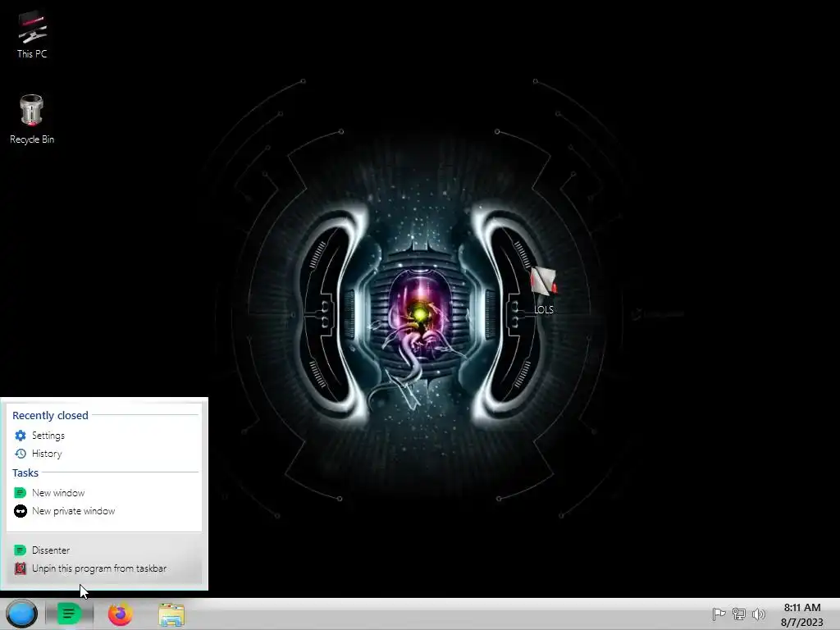Unpin this program from taskbar

[x=104, y=568]
